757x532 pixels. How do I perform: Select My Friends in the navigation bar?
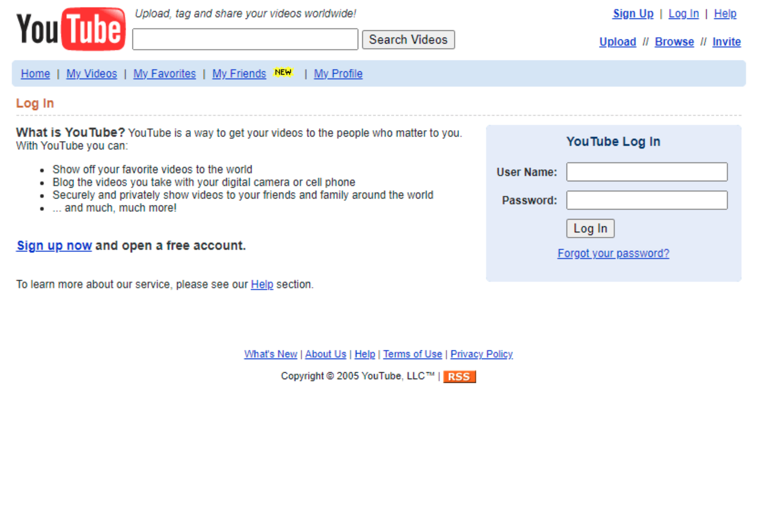tap(239, 74)
